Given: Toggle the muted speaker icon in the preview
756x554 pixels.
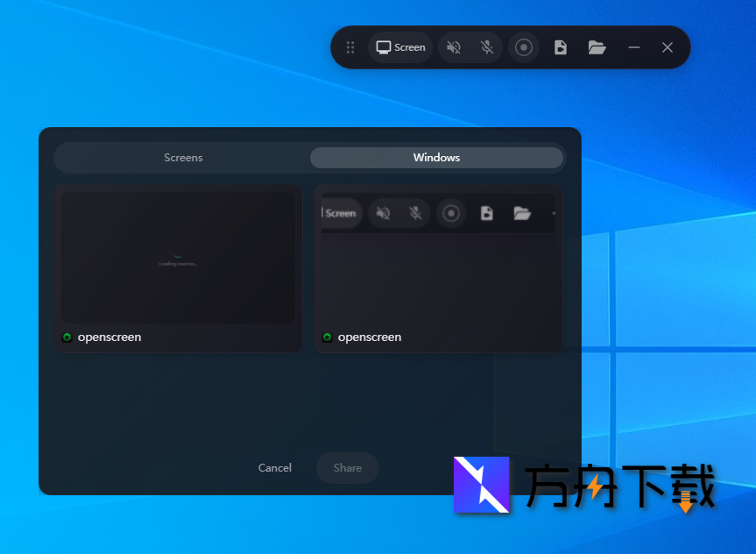Looking at the screenshot, I should [383, 213].
